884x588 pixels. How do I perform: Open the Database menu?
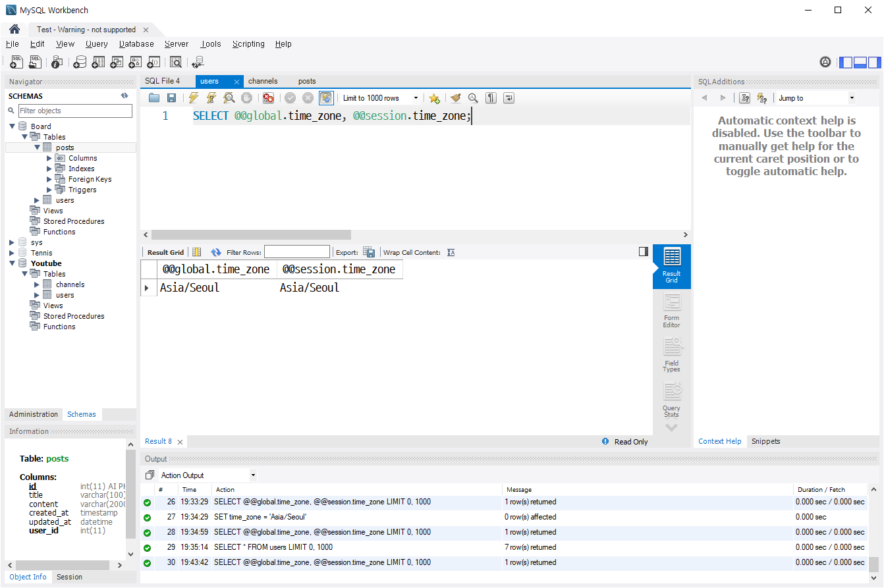136,44
